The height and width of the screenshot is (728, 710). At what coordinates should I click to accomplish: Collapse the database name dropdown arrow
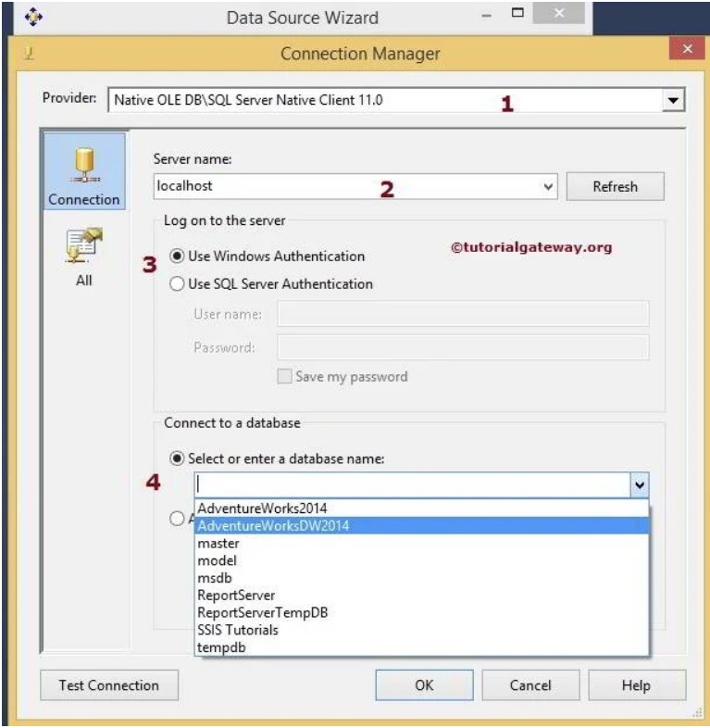point(640,485)
